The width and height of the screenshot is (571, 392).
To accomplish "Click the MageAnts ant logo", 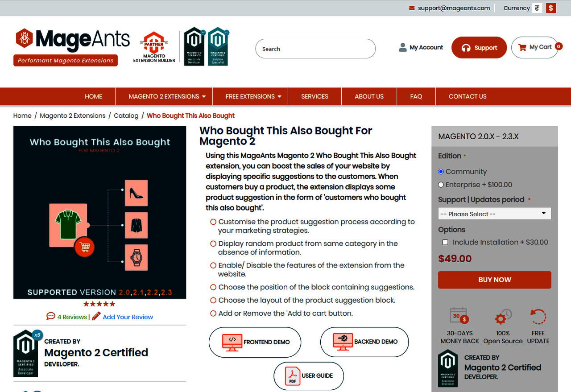I will (x=25, y=38).
